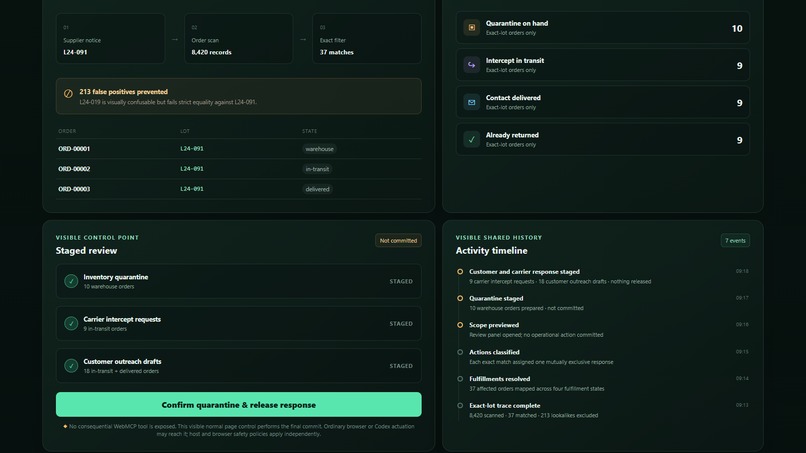Open the Order scan 8,420 records card
The image size is (806, 453).
(x=239, y=39)
